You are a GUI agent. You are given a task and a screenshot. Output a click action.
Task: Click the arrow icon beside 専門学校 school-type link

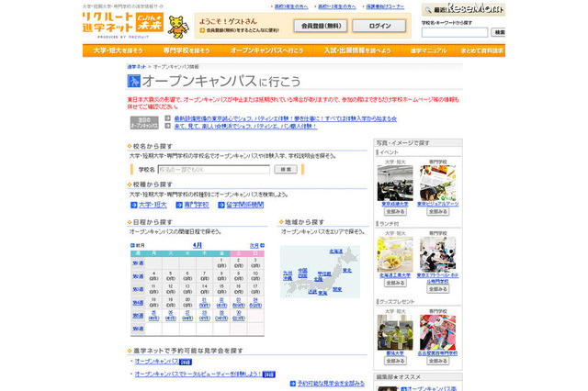click(x=179, y=205)
